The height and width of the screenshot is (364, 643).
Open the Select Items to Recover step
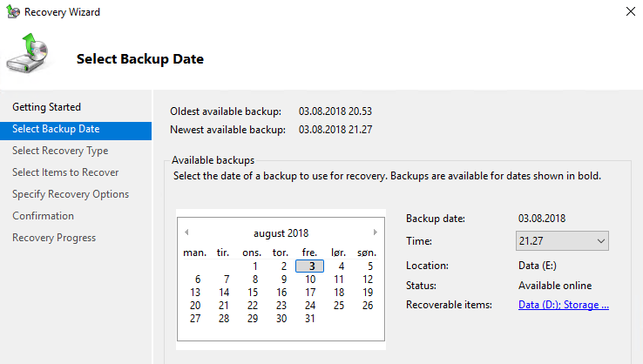coord(65,172)
